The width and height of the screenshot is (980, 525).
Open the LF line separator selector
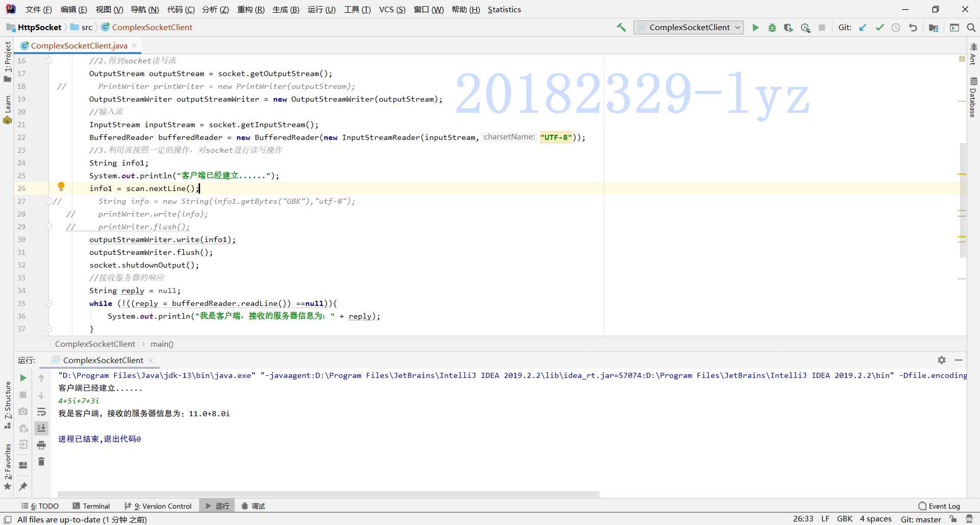pyautogui.click(x=825, y=519)
